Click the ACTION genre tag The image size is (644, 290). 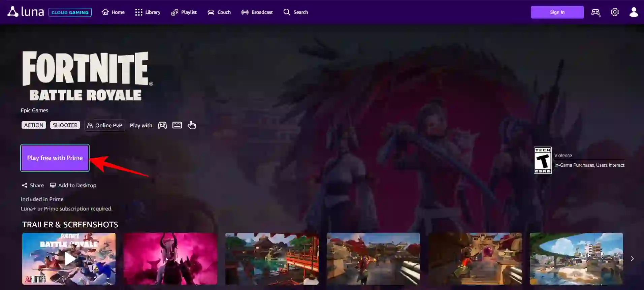pyautogui.click(x=34, y=125)
